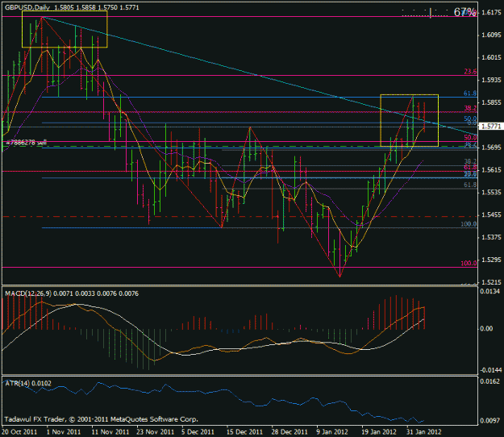Select the pink 100.0 Fibonacci level label
Screen dimensions: 504x437
(x=469, y=263)
